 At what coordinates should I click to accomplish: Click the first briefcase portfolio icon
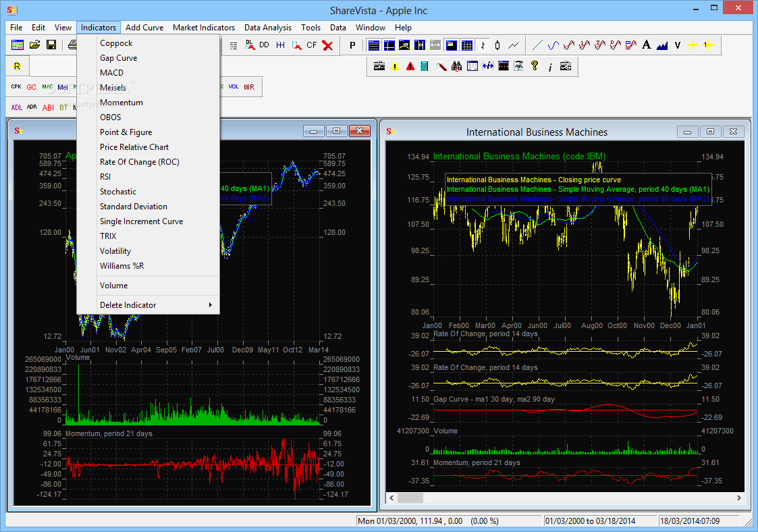click(379, 65)
